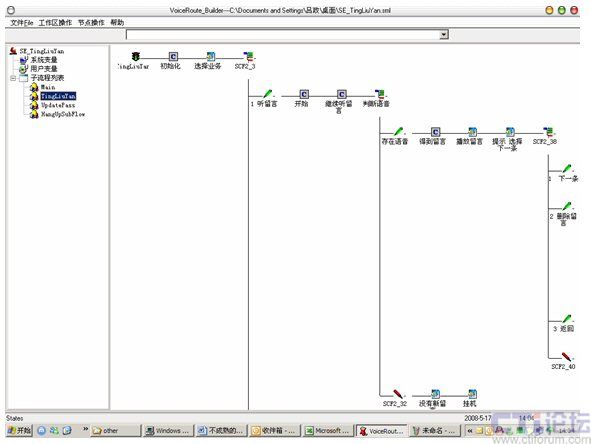Select the 开始 node in the flow
591x444 pixels.
coord(304,94)
